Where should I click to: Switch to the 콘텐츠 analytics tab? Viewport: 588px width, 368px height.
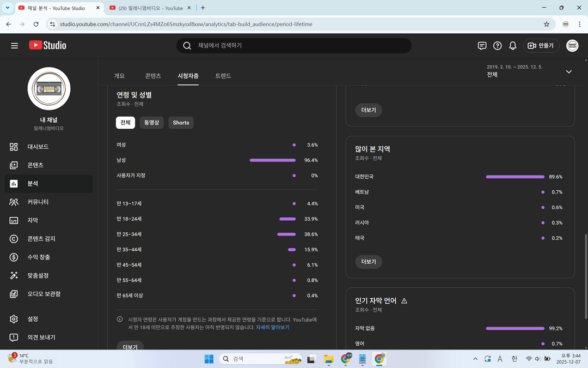pyautogui.click(x=153, y=76)
